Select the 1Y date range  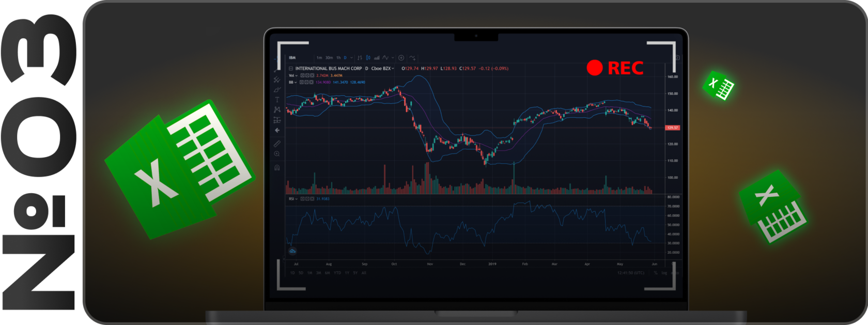tap(347, 273)
